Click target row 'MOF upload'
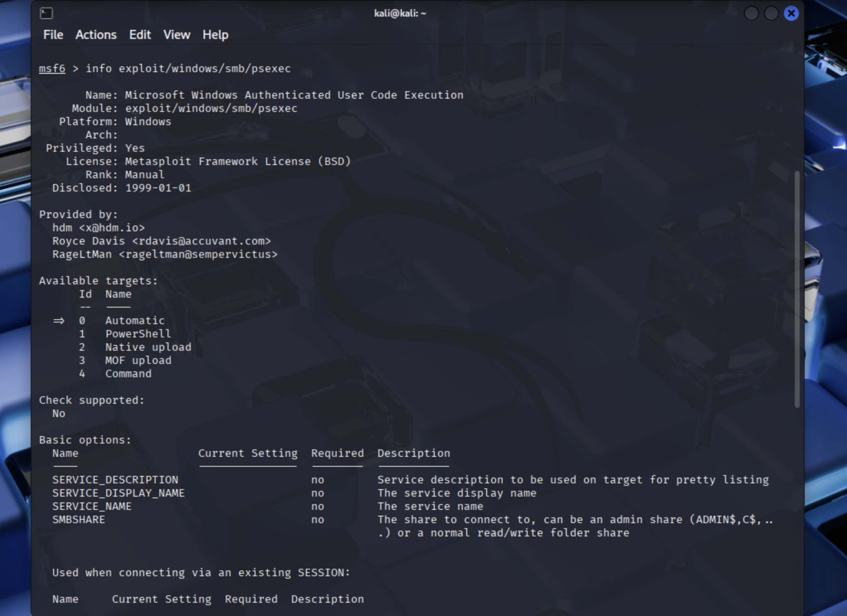This screenshot has width=847, height=616. (x=138, y=360)
